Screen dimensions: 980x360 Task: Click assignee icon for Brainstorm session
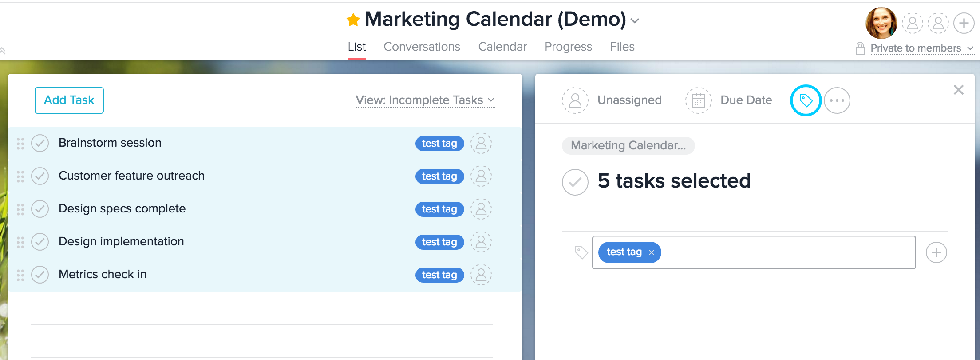pos(481,143)
